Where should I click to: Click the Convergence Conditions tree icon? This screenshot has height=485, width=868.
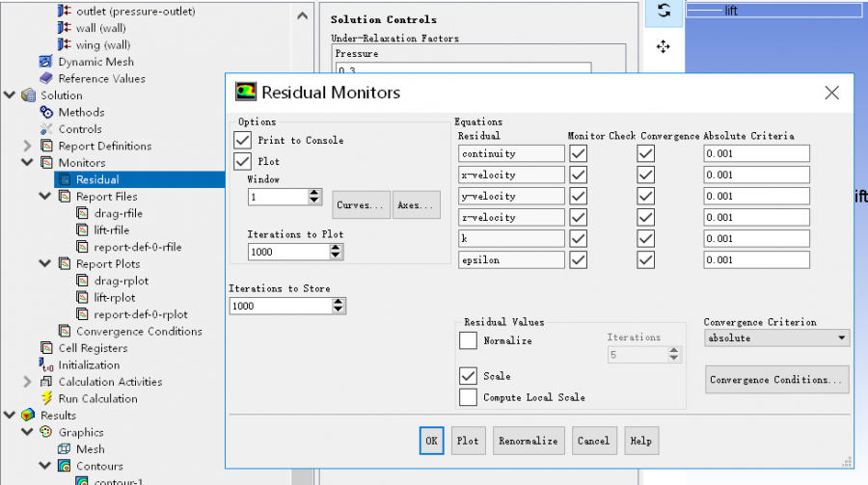tap(65, 331)
